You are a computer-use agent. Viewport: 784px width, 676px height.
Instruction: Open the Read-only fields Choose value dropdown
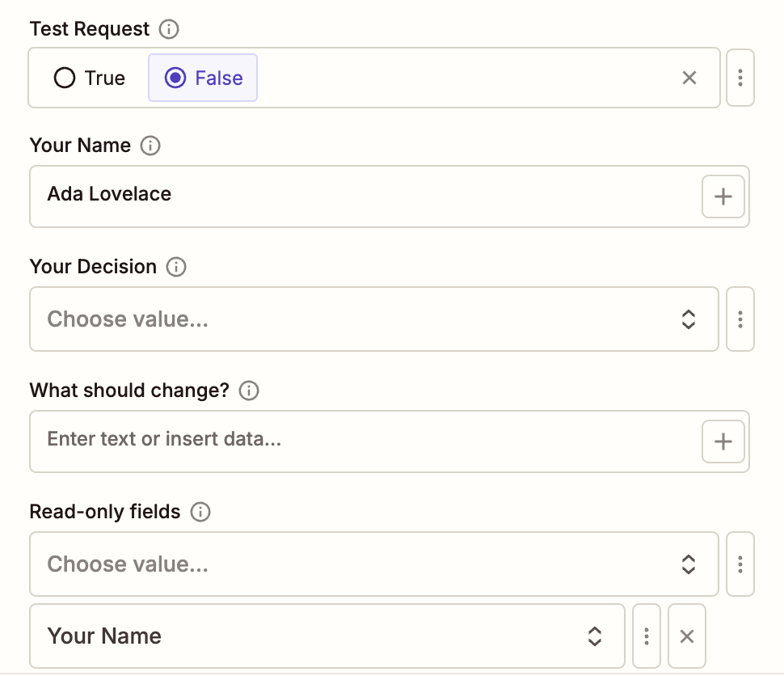374,564
